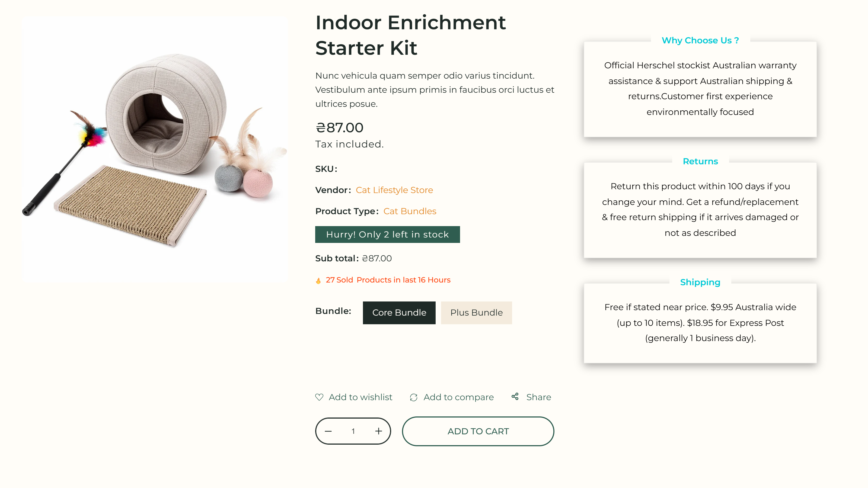Click the compare refresh arrows icon
Viewport: 868px width, 488px height.
(x=413, y=397)
